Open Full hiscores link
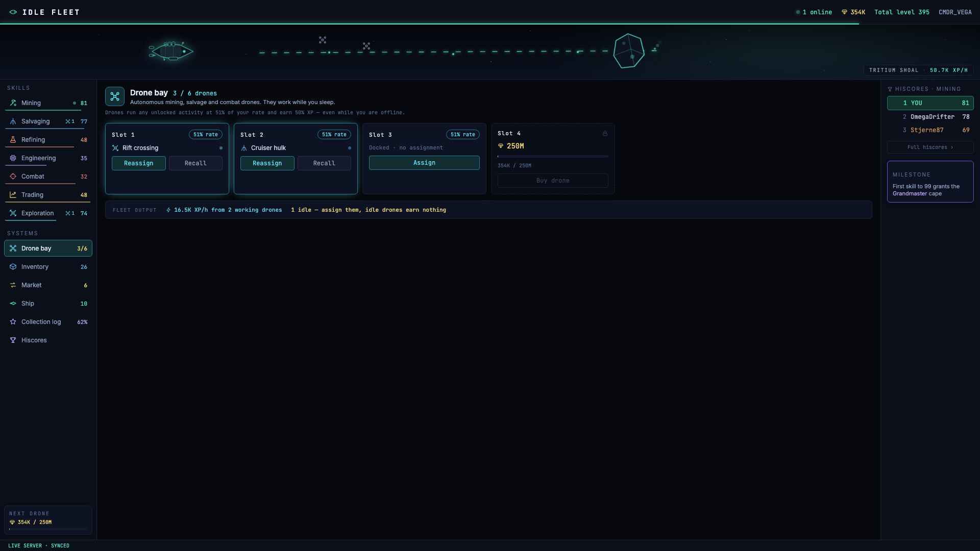Screen dimensions: 980x551 click(x=930, y=147)
